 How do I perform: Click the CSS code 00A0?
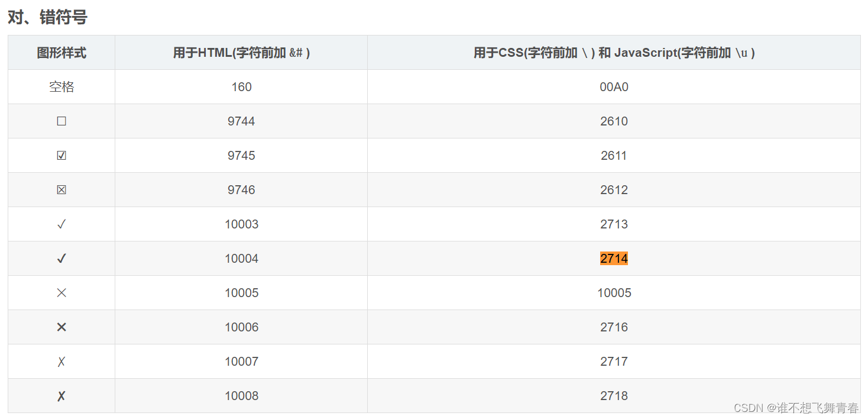(614, 87)
